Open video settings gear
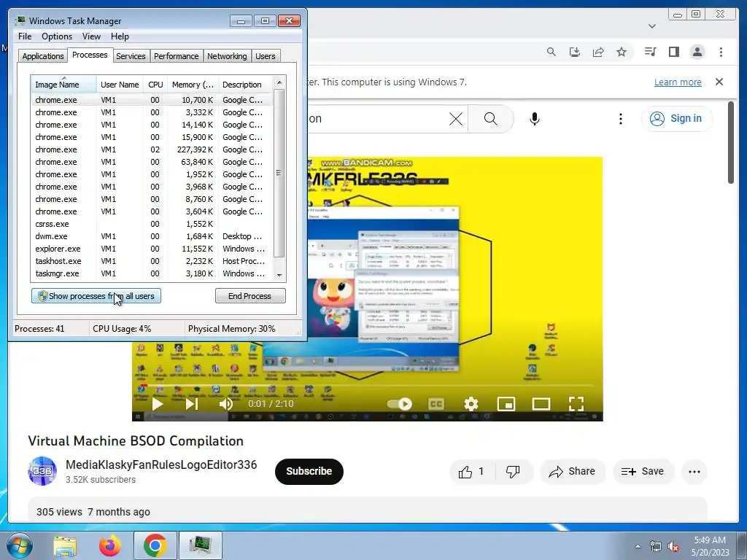This screenshot has height=560, width=747. coord(471,404)
